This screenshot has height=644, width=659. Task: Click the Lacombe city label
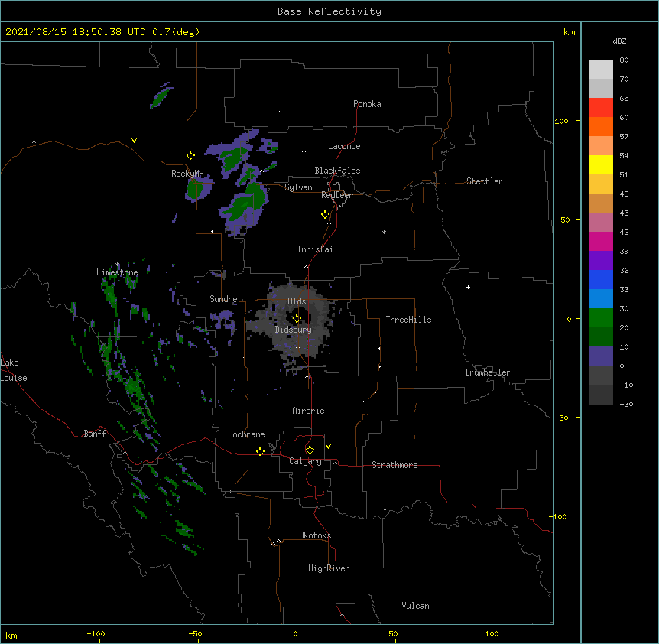[x=344, y=146]
